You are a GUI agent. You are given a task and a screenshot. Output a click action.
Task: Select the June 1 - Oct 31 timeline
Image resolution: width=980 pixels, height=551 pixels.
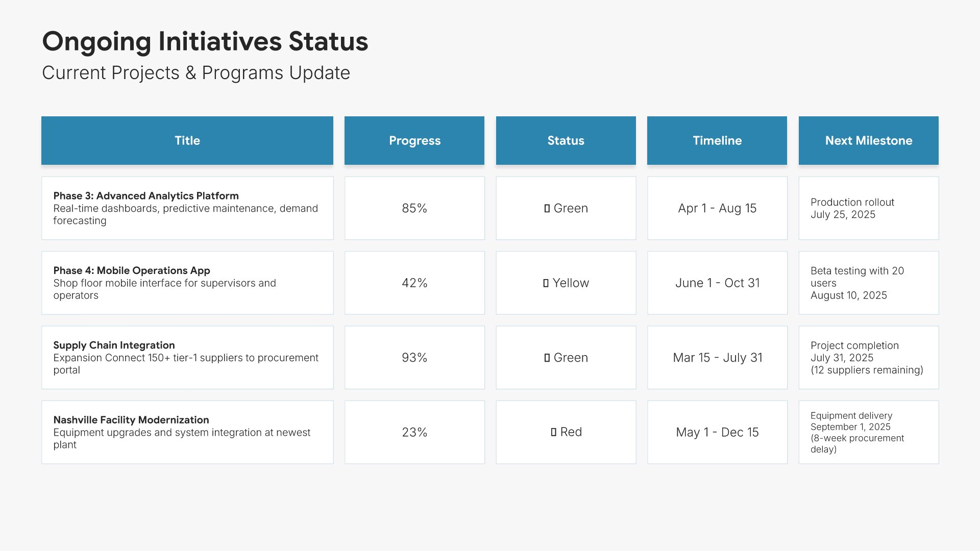coord(717,283)
